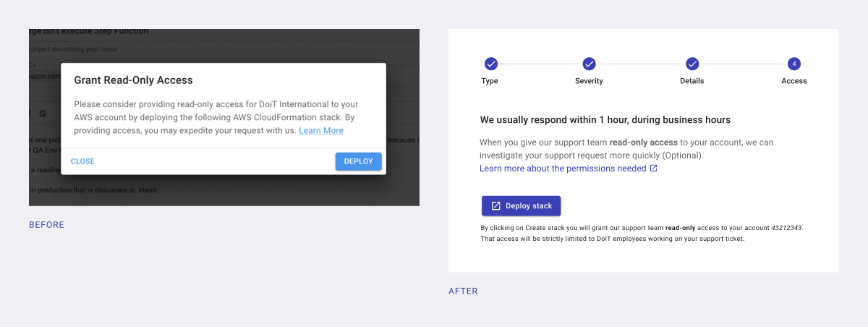The width and height of the screenshot is (868, 327).
Task: Click the Type step checkmark circle
Action: coord(490,64)
